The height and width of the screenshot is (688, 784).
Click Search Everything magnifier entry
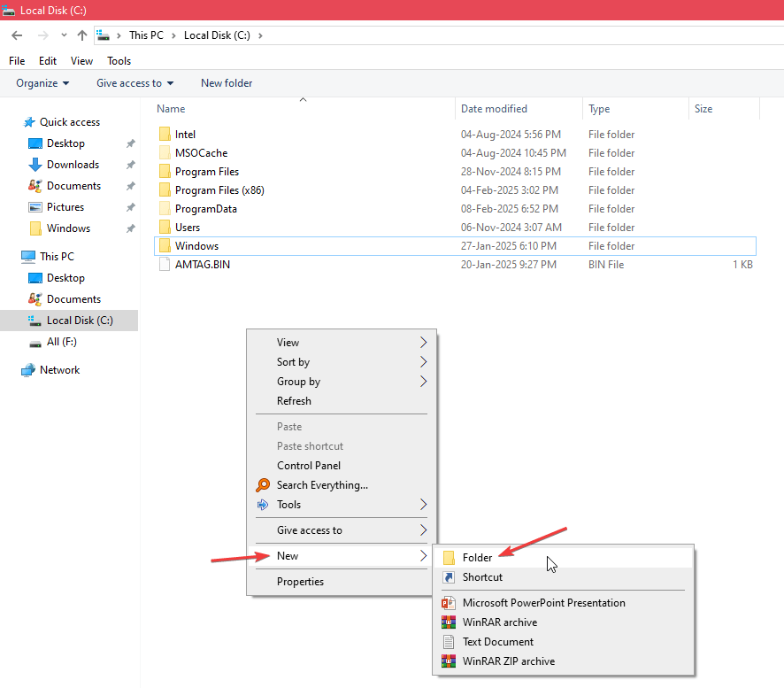pyautogui.click(x=321, y=485)
